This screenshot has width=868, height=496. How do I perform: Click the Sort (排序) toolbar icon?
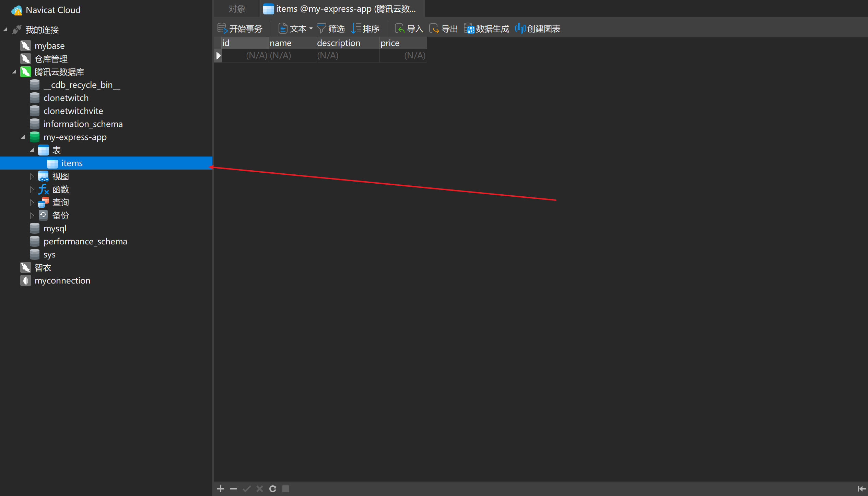click(356, 28)
